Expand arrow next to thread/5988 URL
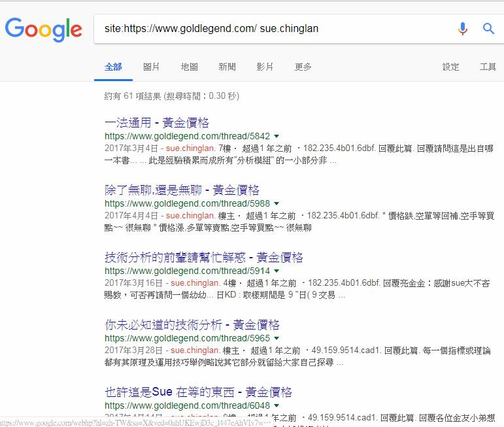Image resolution: width=504 pixels, height=427 pixels. [x=277, y=204]
